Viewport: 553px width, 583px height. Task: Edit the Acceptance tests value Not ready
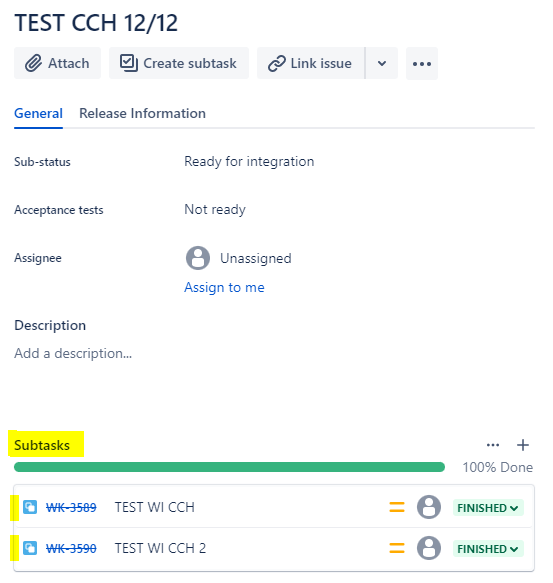tap(215, 209)
